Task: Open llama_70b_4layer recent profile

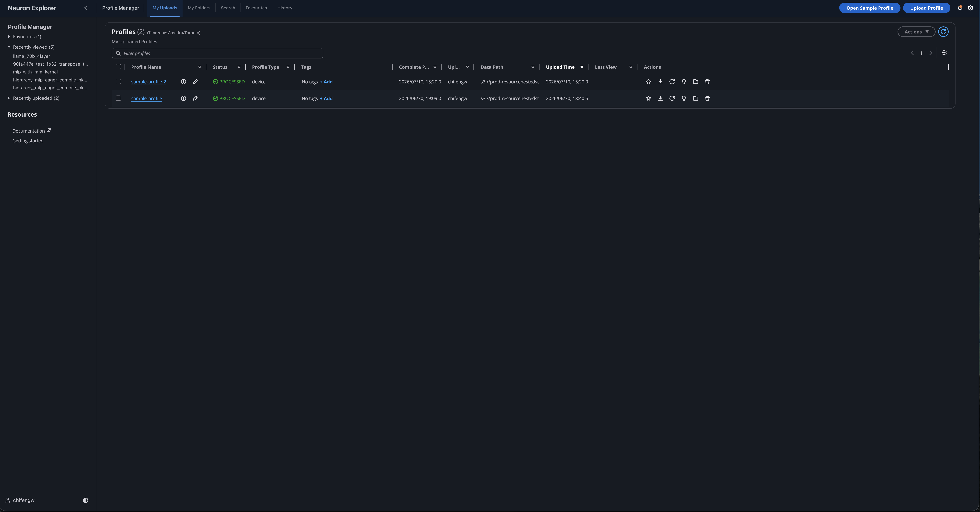Action: (32, 56)
